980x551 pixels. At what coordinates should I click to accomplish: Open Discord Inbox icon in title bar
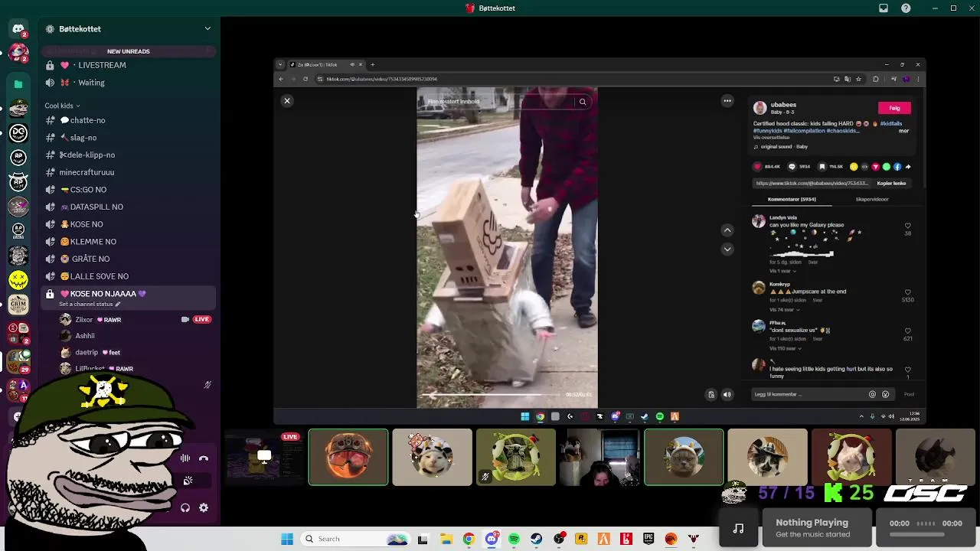pos(884,8)
